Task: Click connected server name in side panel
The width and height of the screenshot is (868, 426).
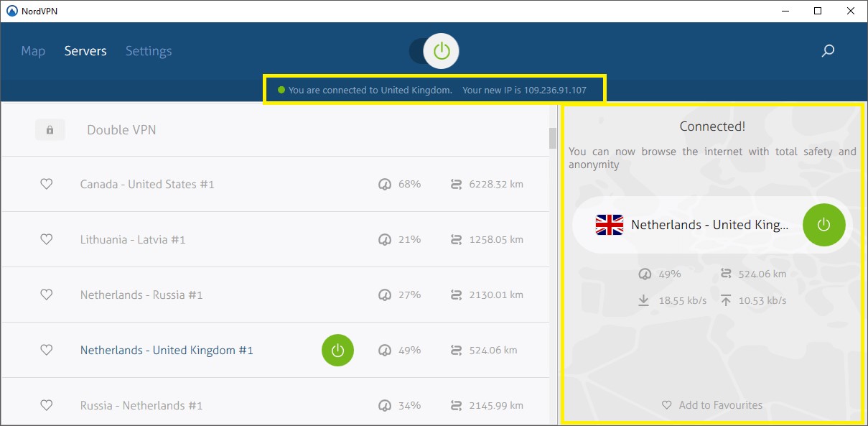Action: [709, 225]
